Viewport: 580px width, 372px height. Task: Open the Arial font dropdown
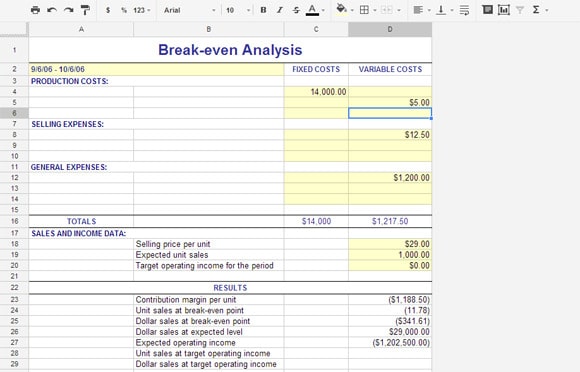(189, 10)
